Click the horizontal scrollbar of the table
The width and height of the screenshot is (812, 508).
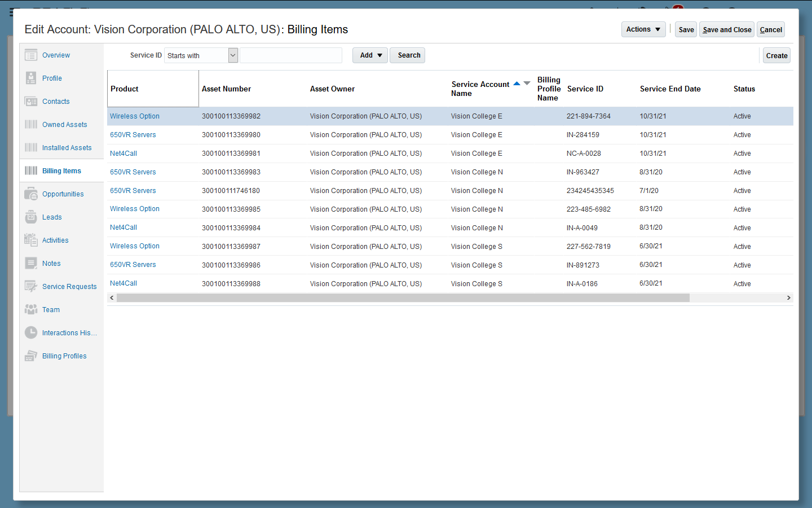coord(403,297)
